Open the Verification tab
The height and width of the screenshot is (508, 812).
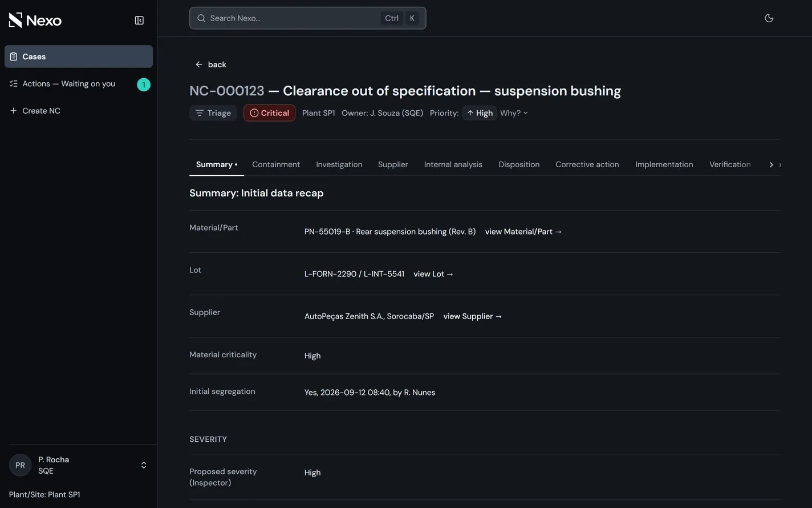730,164
